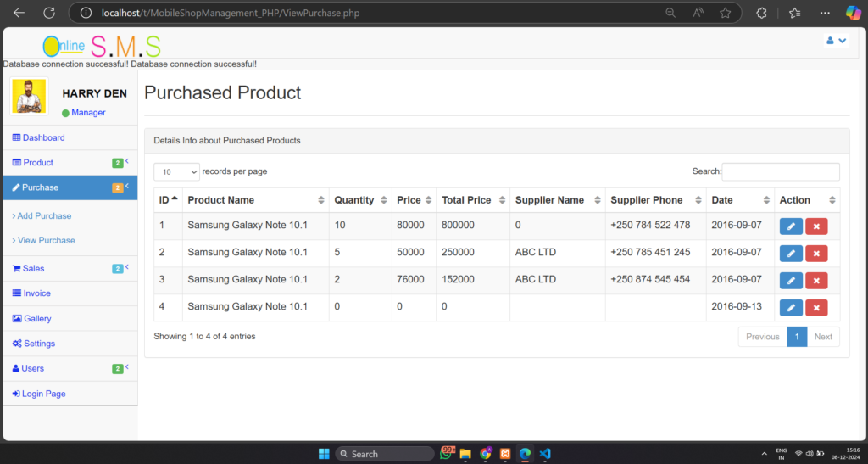
Task: Click Online S.M.S logo
Action: coord(102,46)
